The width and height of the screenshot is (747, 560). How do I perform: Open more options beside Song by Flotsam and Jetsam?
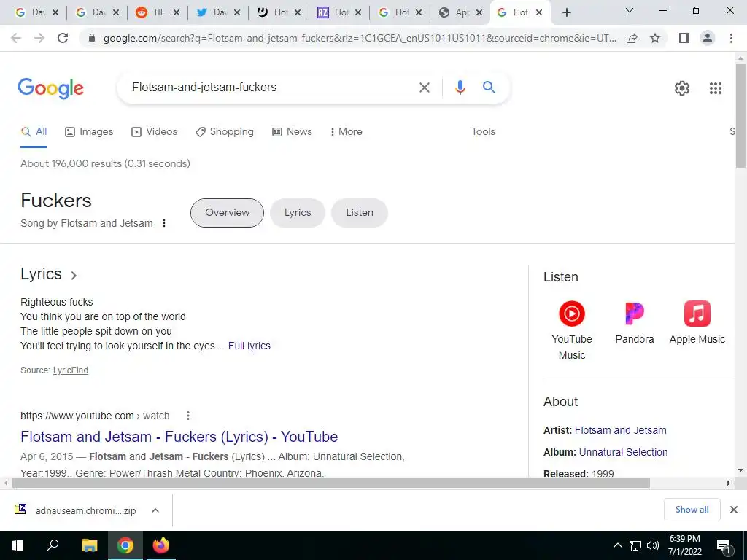164,223
